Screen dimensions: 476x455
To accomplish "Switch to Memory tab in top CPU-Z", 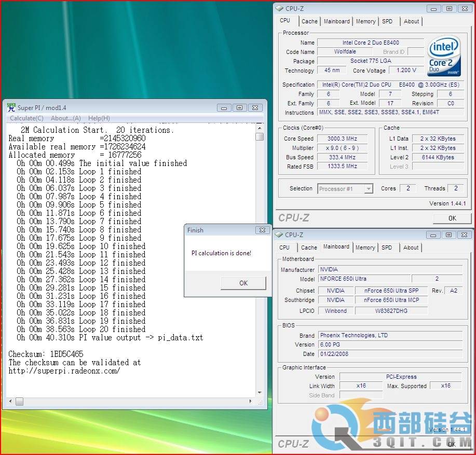I will [x=365, y=22].
